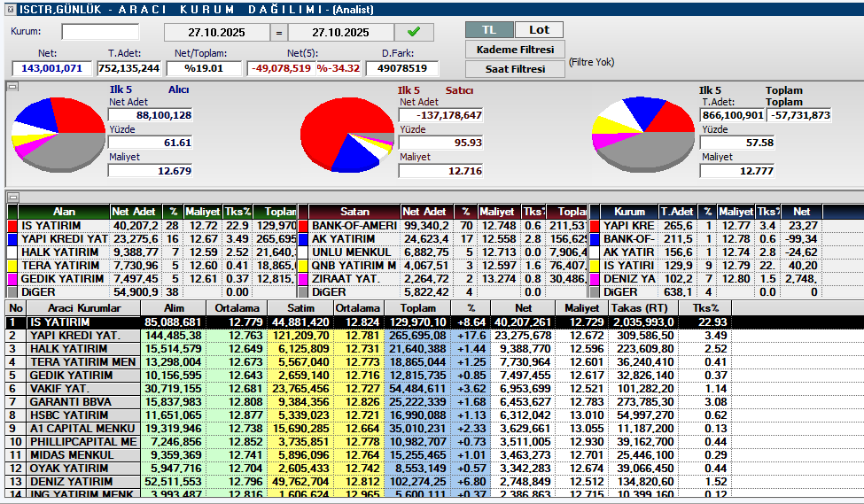Collapse the pie charts panel

[12, 87]
